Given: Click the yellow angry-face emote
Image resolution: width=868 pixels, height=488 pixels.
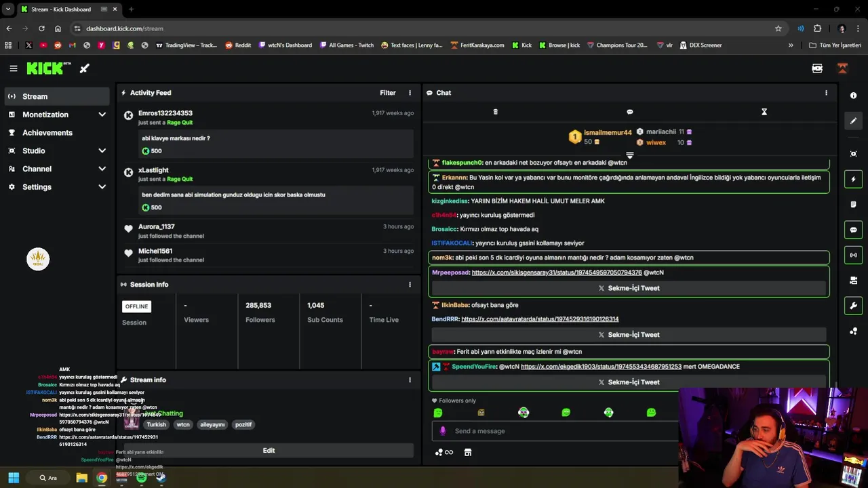Looking at the screenshot, I should click(481, 413).
